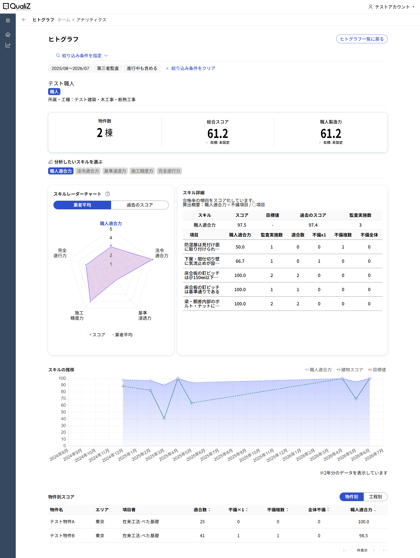The image size is (420, 558).
Task: Click the 総合スコア 61.2 value
Action: (217, 134)
